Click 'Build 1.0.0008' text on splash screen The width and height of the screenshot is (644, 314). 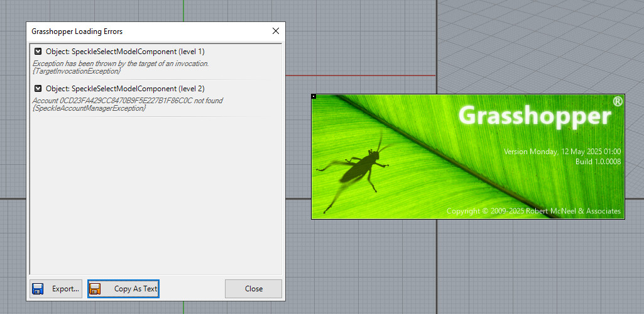[598, 162]
